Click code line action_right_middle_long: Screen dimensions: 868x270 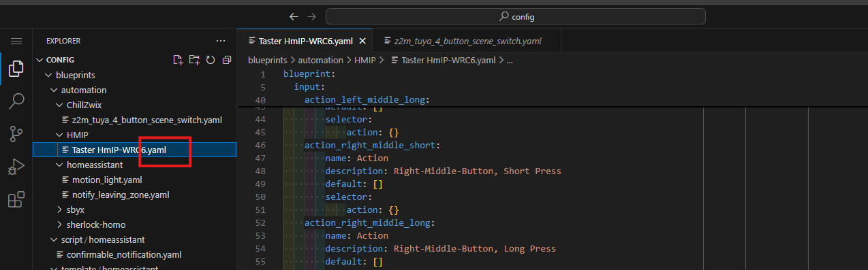click(x=369, y=222)
